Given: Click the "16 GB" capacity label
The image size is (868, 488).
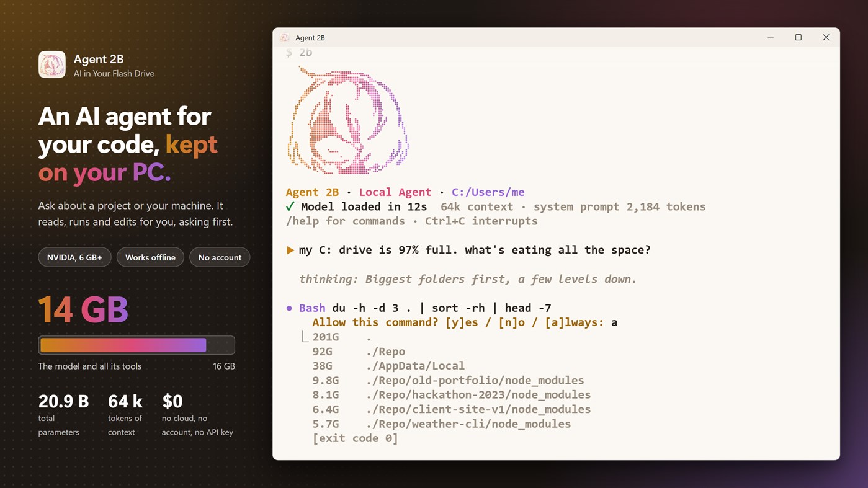Looking at the screenshot, I should coord(224,366).
